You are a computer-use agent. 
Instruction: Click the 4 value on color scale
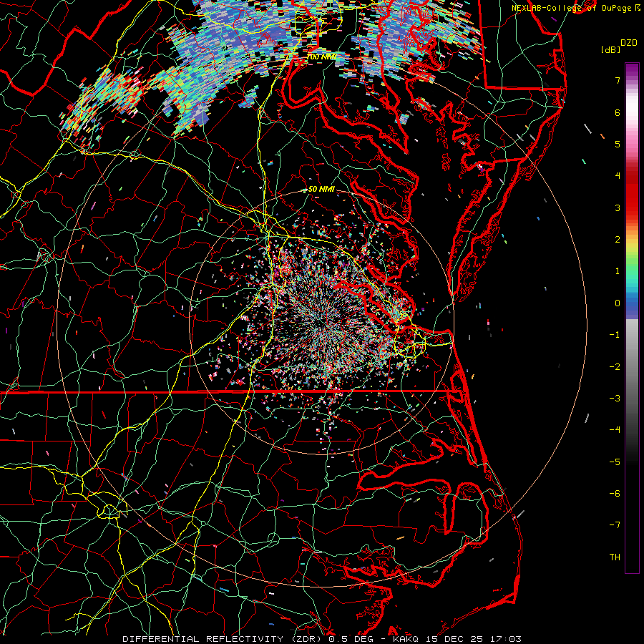(x=618, y=176)
